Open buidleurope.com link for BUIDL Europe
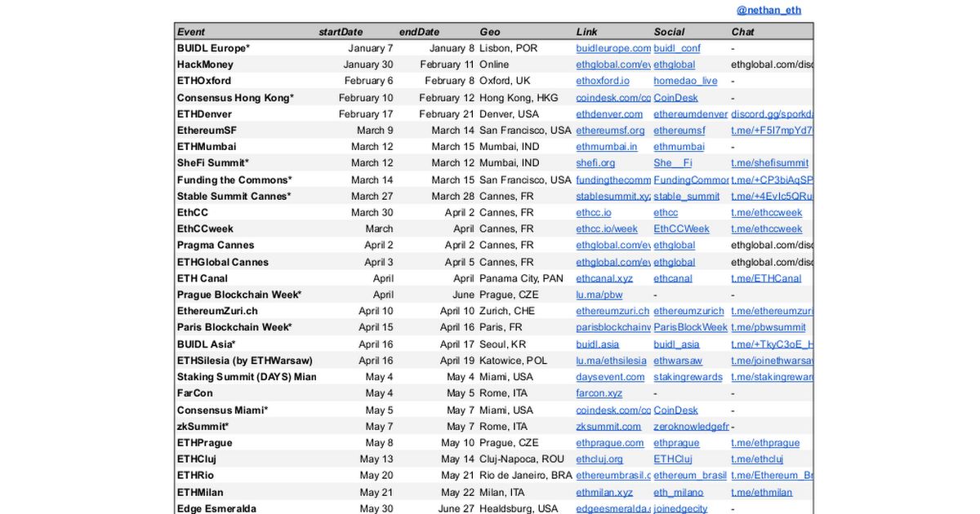The width and height of the screenshot is (980, 514). pos(613,48)
